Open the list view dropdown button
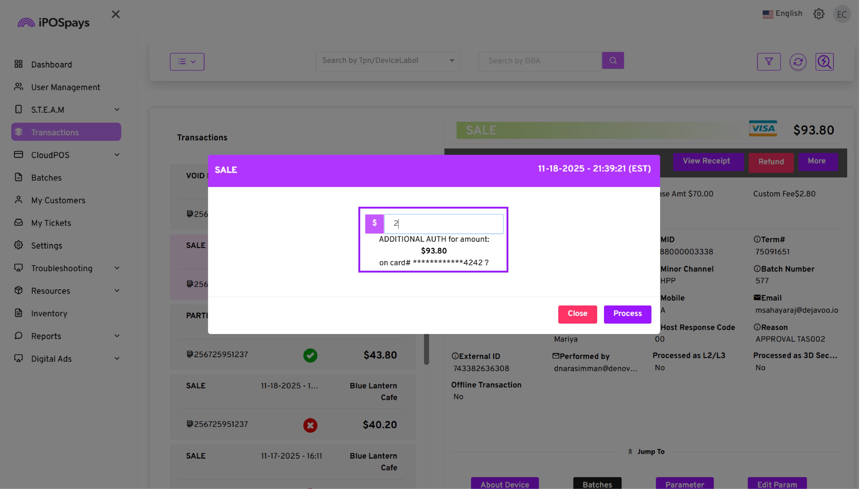This screenshot has width=868, height=489. 187,62
